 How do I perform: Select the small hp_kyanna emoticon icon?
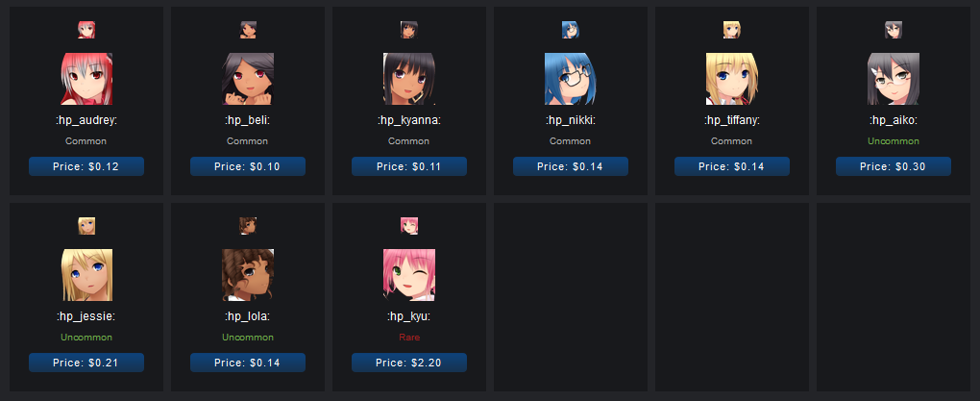click(x=409, y=30)
